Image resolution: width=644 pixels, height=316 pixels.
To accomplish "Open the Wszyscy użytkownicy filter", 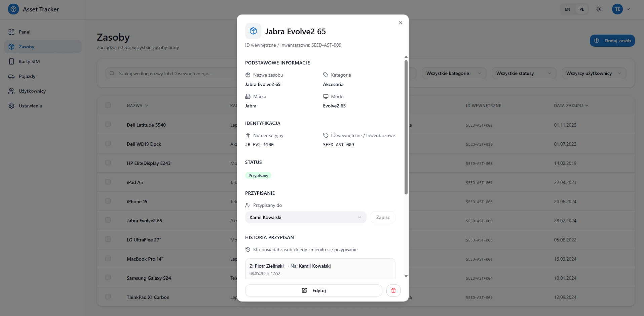I will tap(594, 73).
